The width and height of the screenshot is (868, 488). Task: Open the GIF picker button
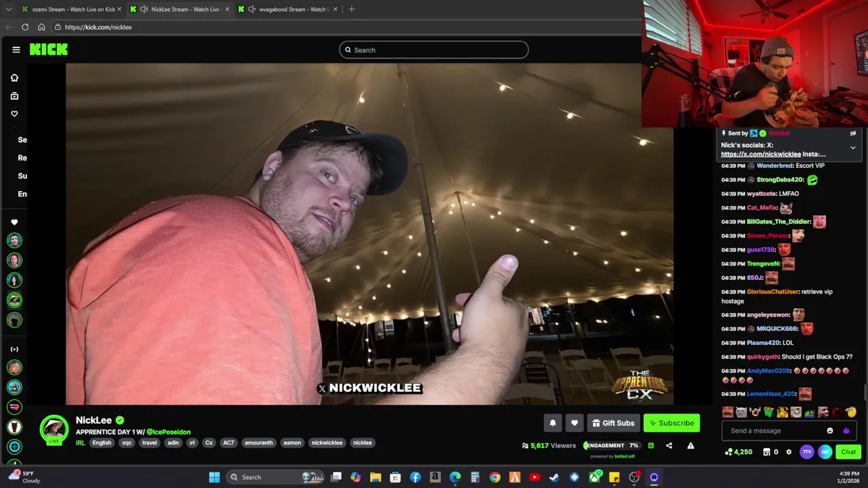pyautogui.click(x=825, y=452)
